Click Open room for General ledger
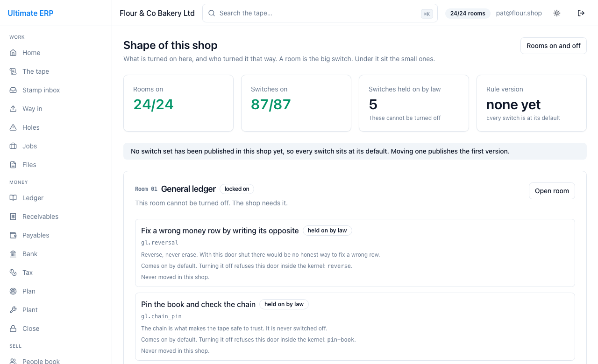 (552, 191)
